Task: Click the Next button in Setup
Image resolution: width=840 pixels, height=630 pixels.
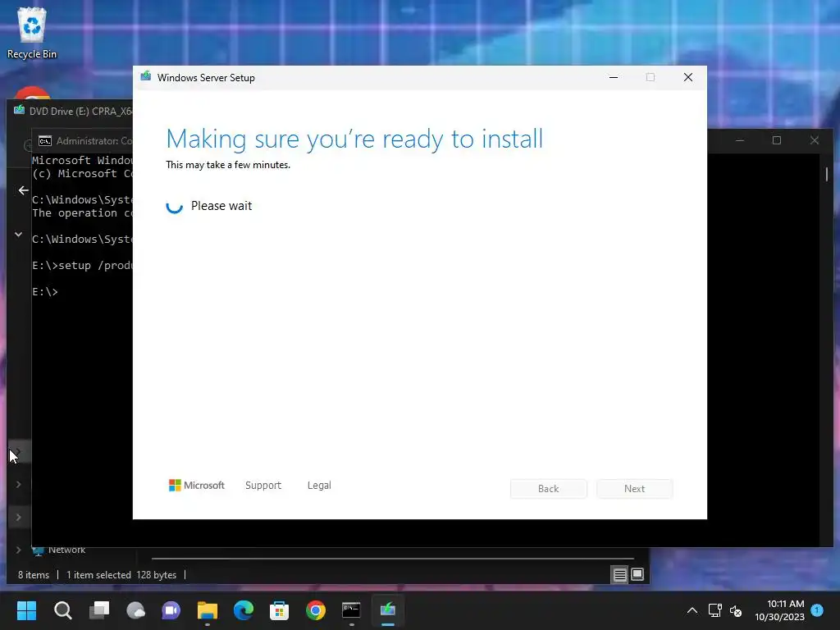Action: 634,489
